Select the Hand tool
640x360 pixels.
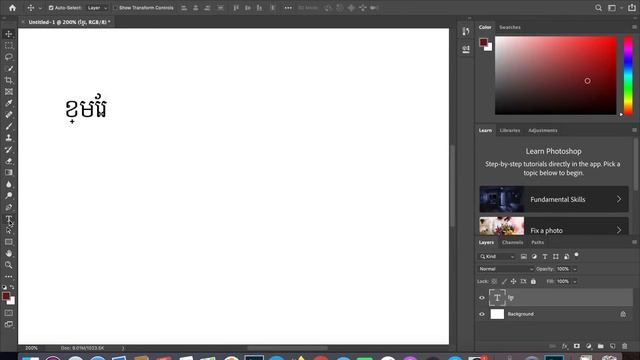9,253
